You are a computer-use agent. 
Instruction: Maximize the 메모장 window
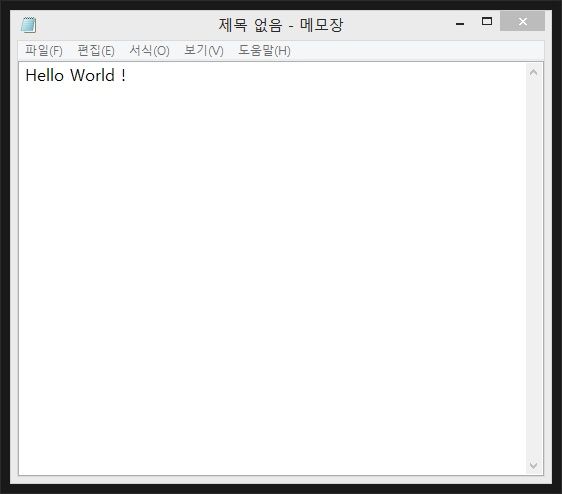tap(487, 22)
